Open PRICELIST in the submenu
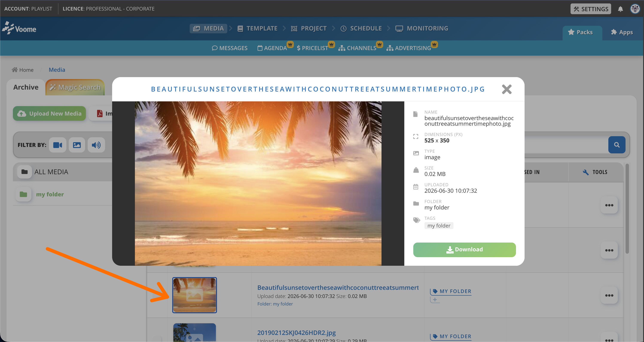 click(x=312, y=48)
